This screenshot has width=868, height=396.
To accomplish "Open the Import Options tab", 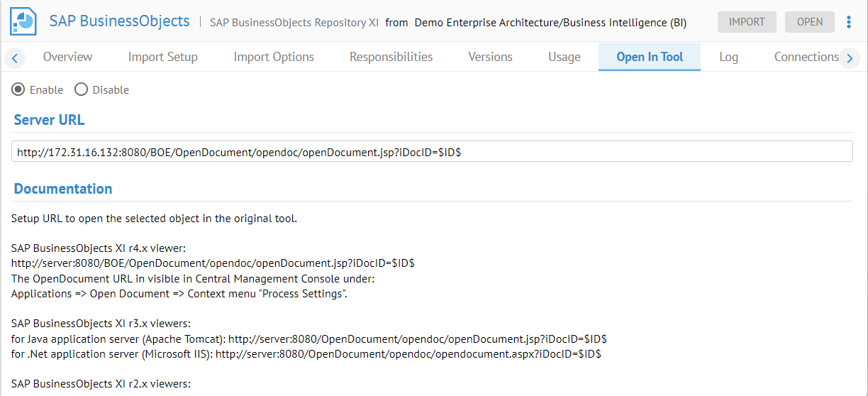I will 274,57.
